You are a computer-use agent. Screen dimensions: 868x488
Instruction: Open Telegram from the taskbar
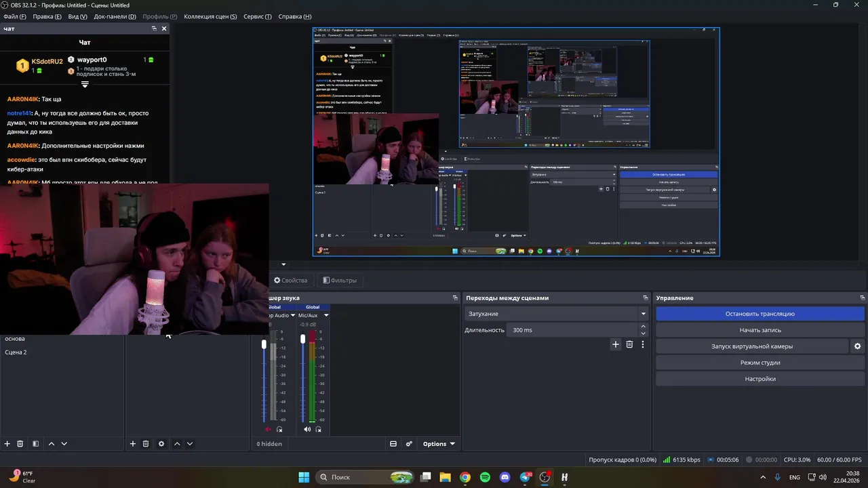click(525, 477)
